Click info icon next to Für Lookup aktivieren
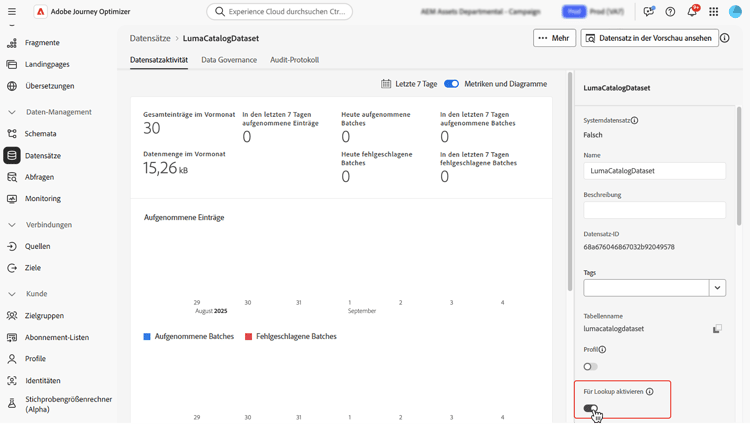This screenshot has height=424, width=750. click(x=650, y=391)
